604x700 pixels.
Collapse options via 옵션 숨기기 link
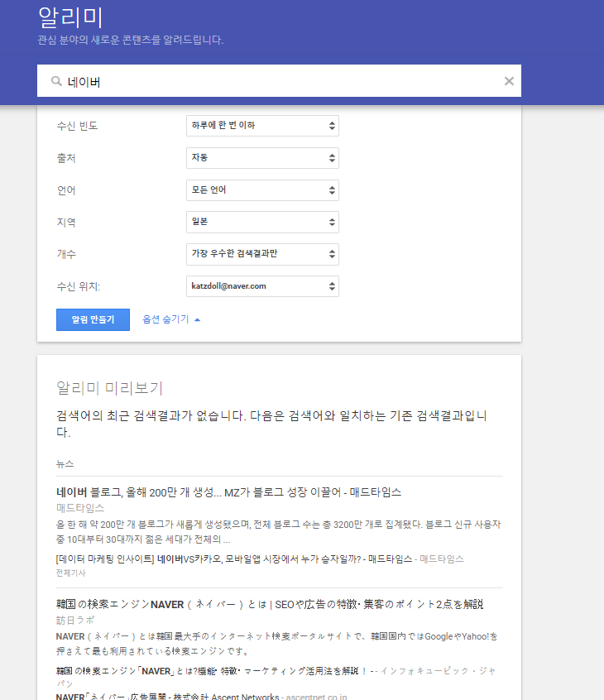click(x=171, y=319)
